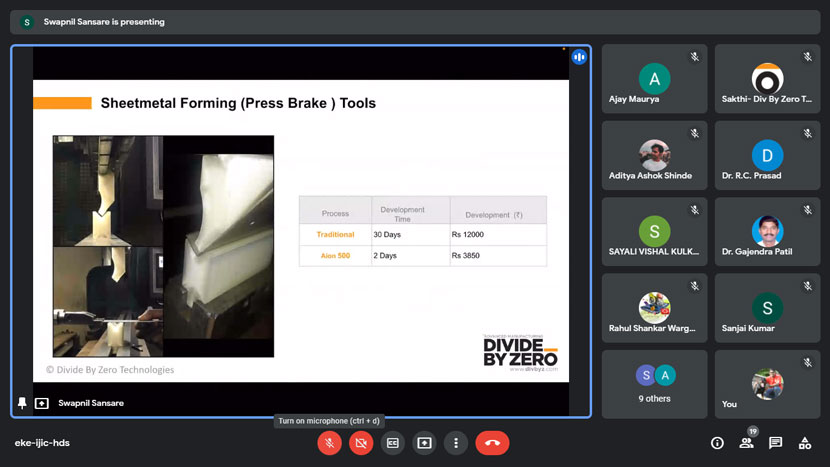Select Sakthi- Div By Zero participant tile
Screen dimensions: 830x467
click(x=767, y=78)
